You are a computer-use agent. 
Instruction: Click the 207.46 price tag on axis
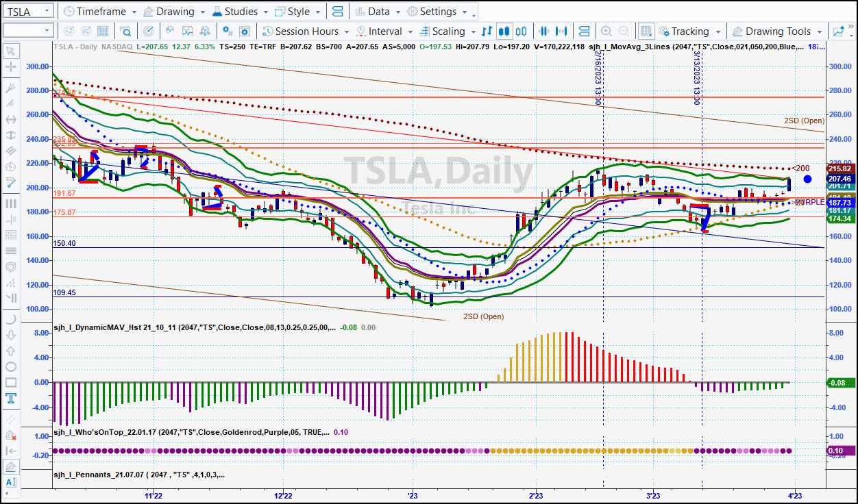839,177
